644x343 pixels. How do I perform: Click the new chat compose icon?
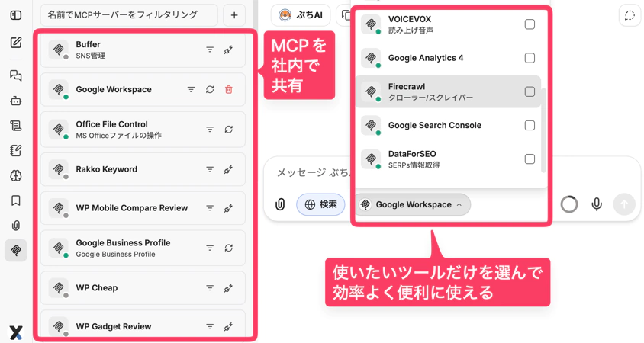point(15,43)
